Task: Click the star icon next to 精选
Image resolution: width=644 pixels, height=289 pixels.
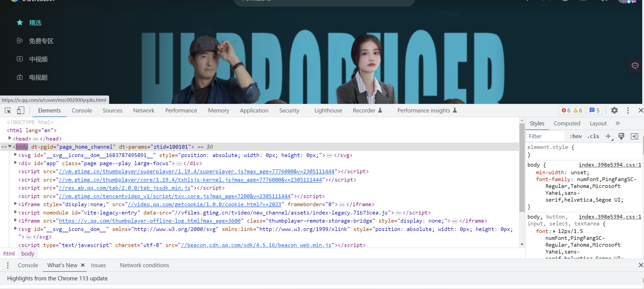Action: tap(20, 23)
